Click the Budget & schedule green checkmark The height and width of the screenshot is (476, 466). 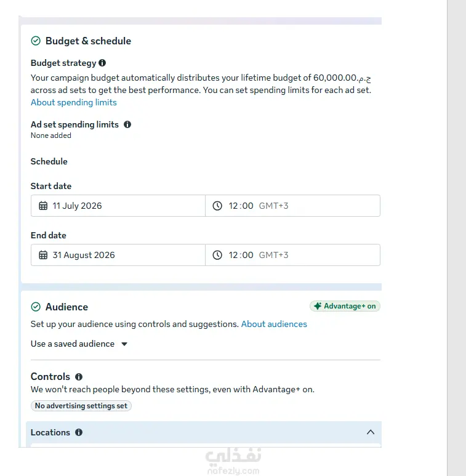click(x=36, y=41)
